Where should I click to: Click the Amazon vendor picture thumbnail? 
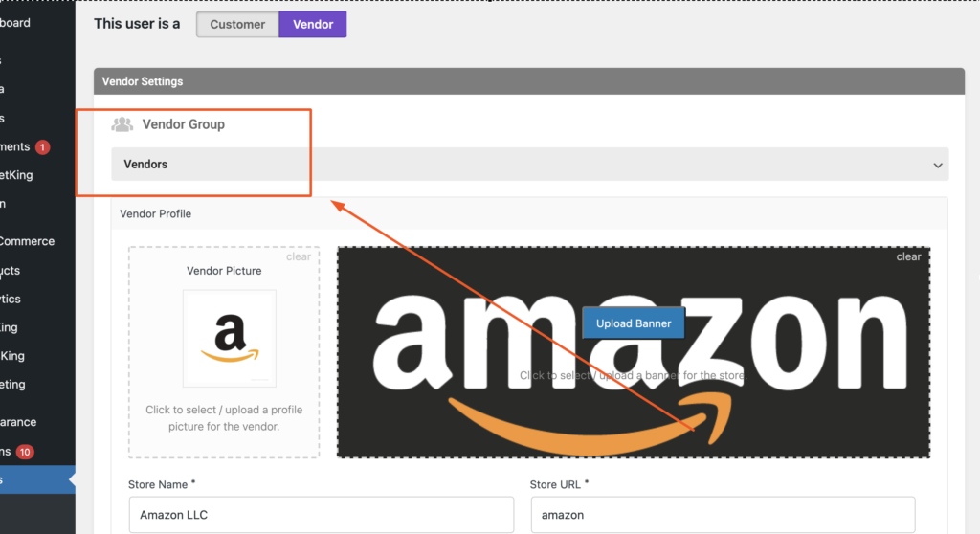tap(230, 338)
